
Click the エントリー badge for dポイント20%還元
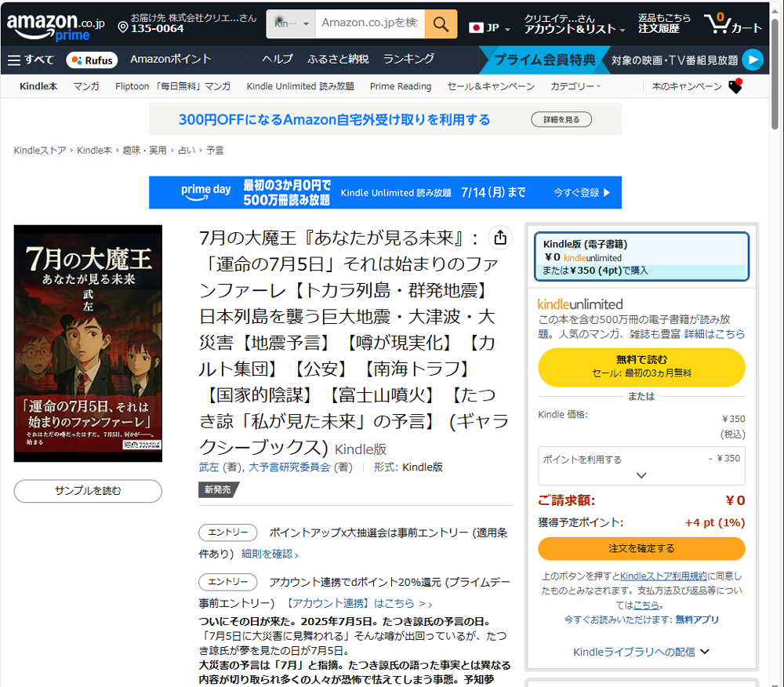(228, 582)
